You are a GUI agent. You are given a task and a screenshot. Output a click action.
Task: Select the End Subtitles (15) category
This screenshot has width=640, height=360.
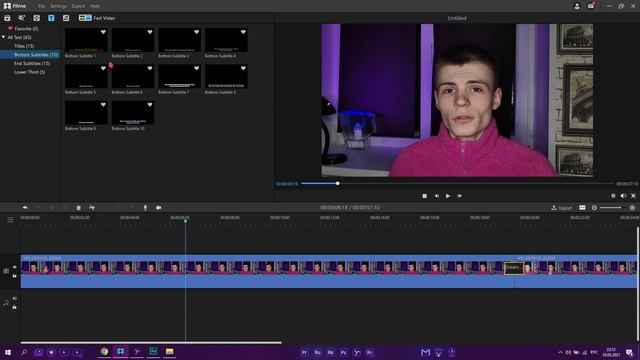click(x=32, y=64)
